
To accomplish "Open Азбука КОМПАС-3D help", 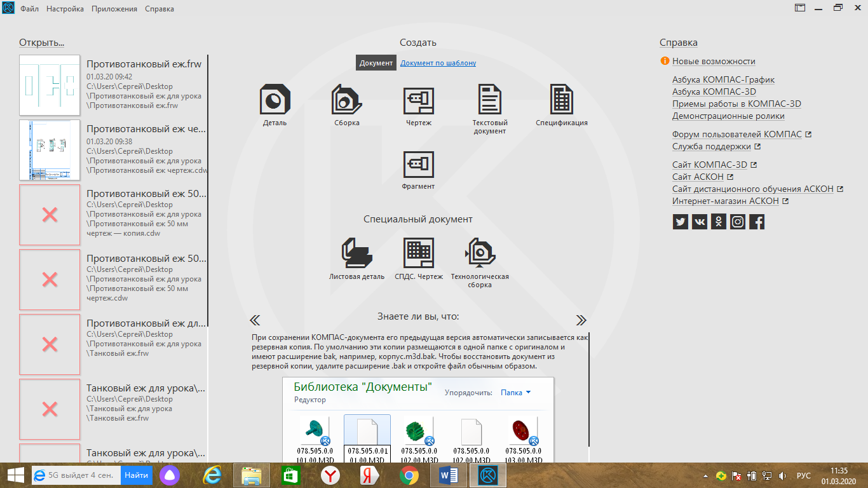I will pyautogui.click(x=714, y=91).
